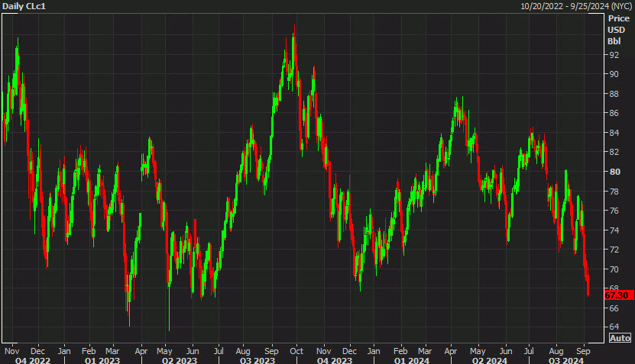Select the 74 price axis label
The image size is (635, 364).
(614, 230)
